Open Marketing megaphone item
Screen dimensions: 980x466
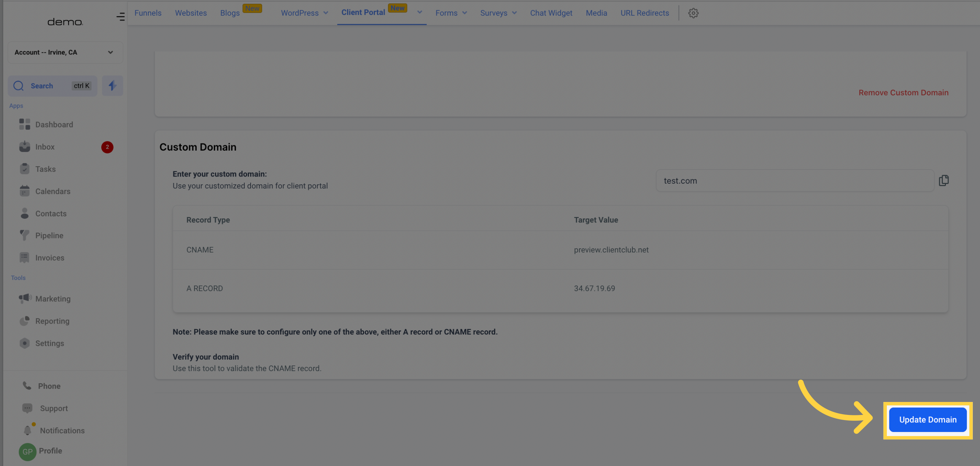(x=52, y=299)
